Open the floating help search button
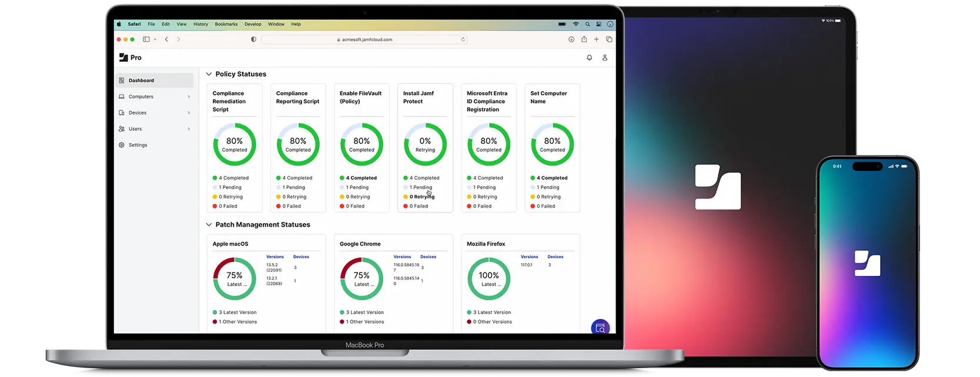 [x=600, y=328]
